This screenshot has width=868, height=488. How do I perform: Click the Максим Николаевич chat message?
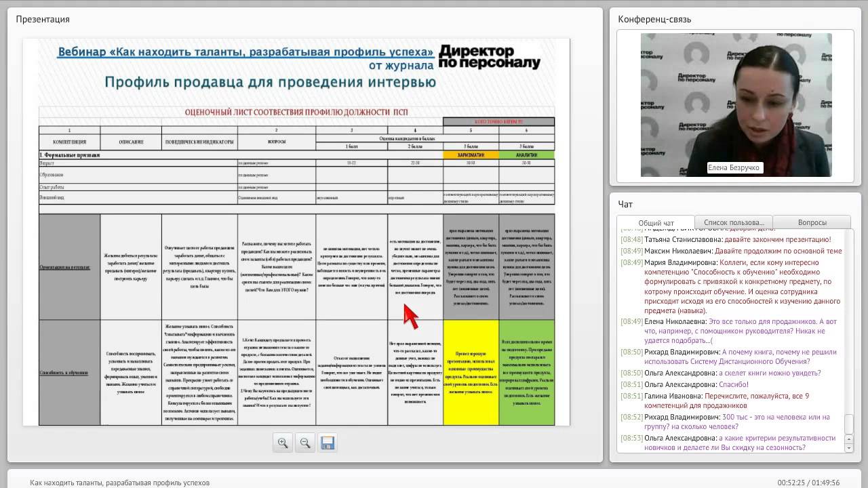[731, 251]
